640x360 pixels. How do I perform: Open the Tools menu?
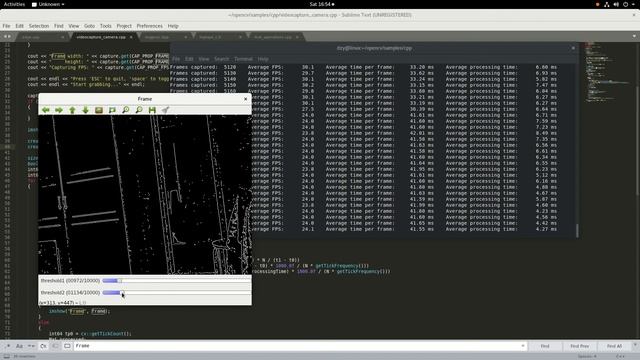[x=106, y=26]
